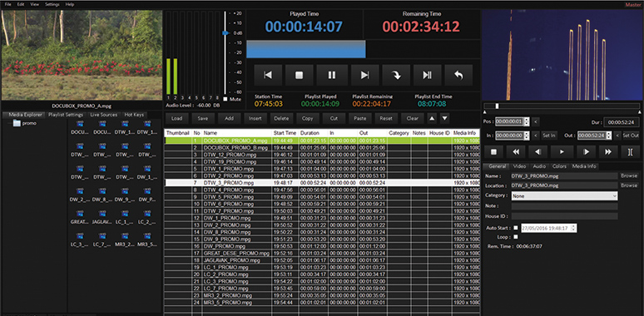The width and height of the screenshot is (644, 316).
Task: Skip to next clip in main transport
Action: point(364,75)
